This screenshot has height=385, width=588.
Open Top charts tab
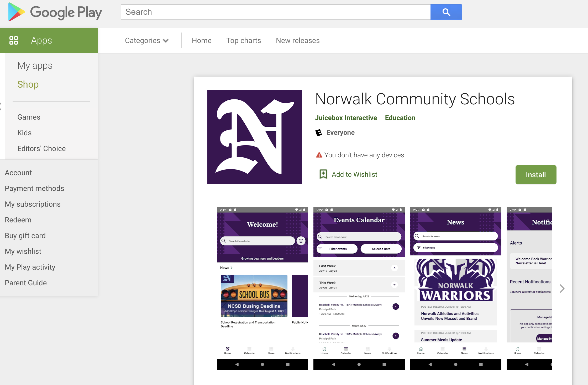(244, 40)
